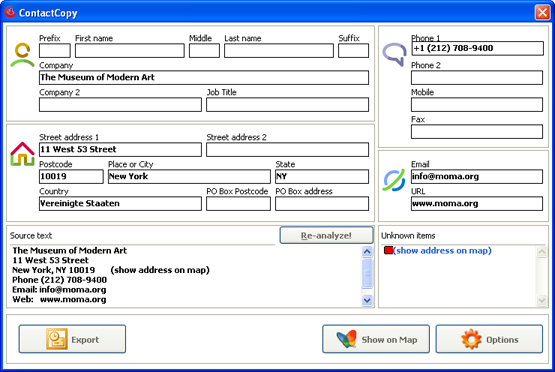Image resolution: width=555 pixels, height=372 pixels.
Task: Close the ContactCopy window
Action: click(542, 12)
